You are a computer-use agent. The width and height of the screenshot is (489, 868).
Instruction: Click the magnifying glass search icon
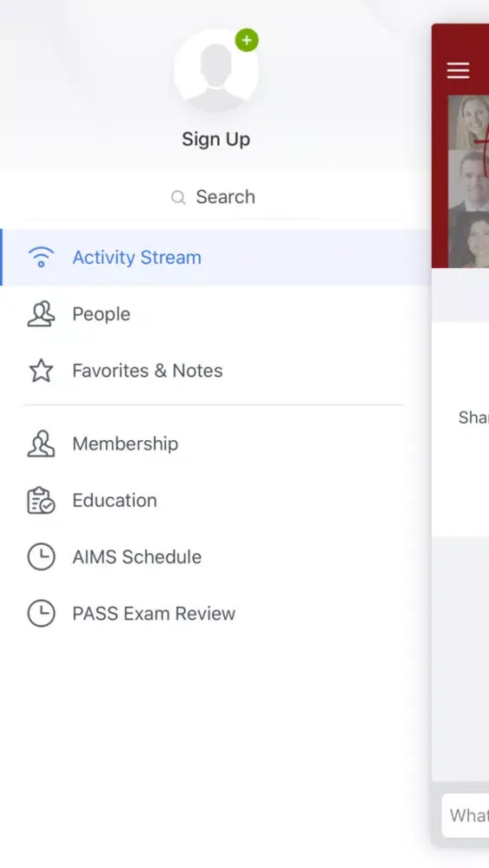click(178, 197)
